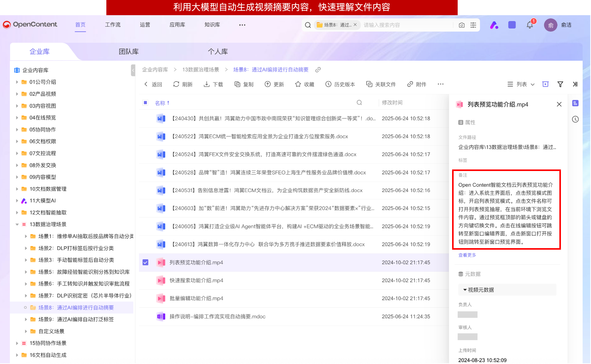Select the 快速搜索功能介绍.mp4 row checkbox area
This screenshot has width=591, height=364.
[x=145, y=280]
